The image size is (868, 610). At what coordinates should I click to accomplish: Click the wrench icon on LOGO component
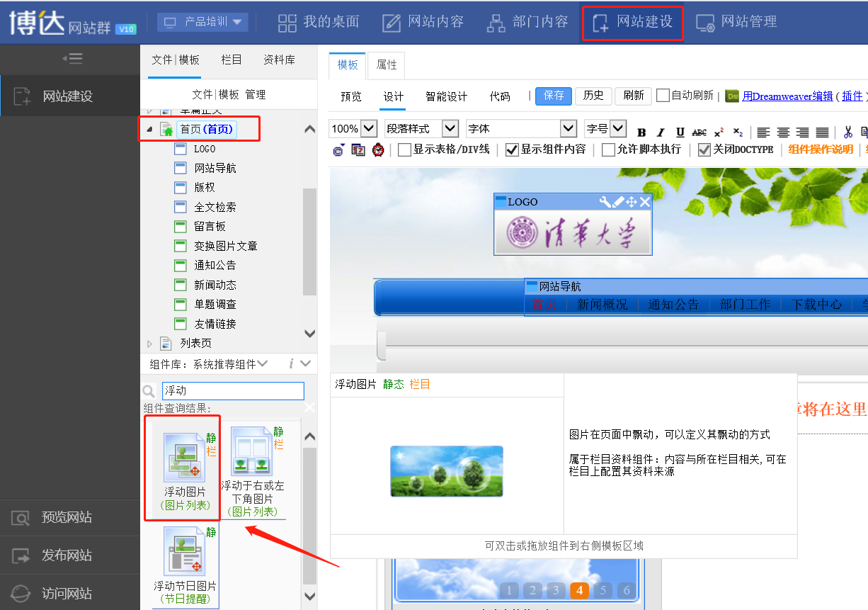point(605,202)
